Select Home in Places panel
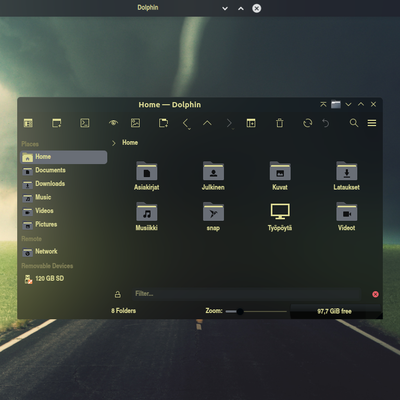400x400 pixels. pos(64,157)
